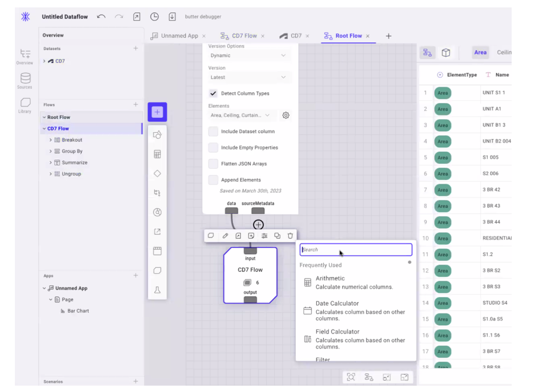Open the gear settings next to Elements
This screenshot has height=392, width=535.
pos(284,115)
